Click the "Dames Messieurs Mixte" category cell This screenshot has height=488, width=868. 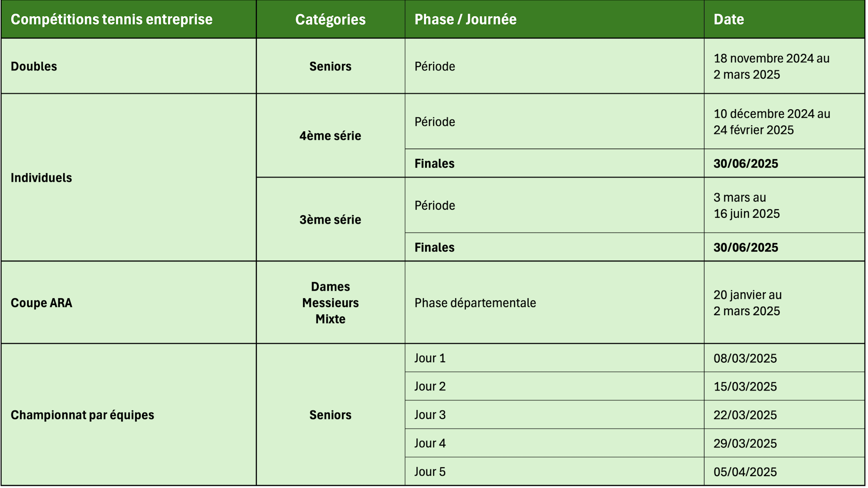pyautogui.click(x=330, y=302)
